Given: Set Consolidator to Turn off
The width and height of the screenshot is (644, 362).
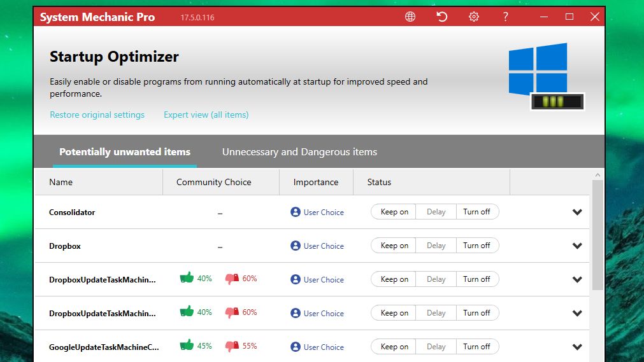Looking at the screenshot, I should (x=477, y=212).
